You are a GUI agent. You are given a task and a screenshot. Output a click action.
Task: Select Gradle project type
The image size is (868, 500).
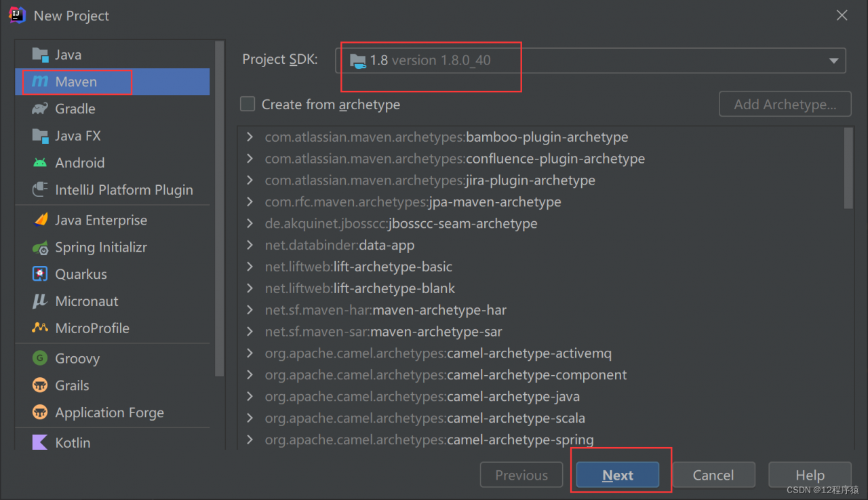(x=113, y=109)
